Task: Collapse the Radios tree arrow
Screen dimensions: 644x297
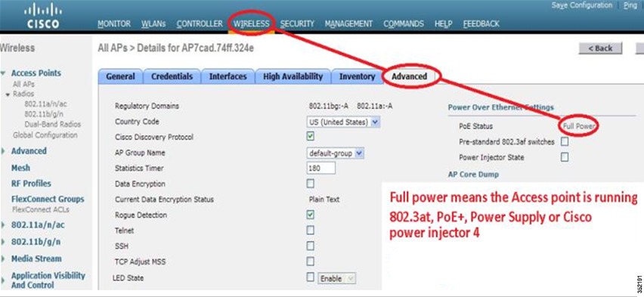Action: (x=8, y=94)
